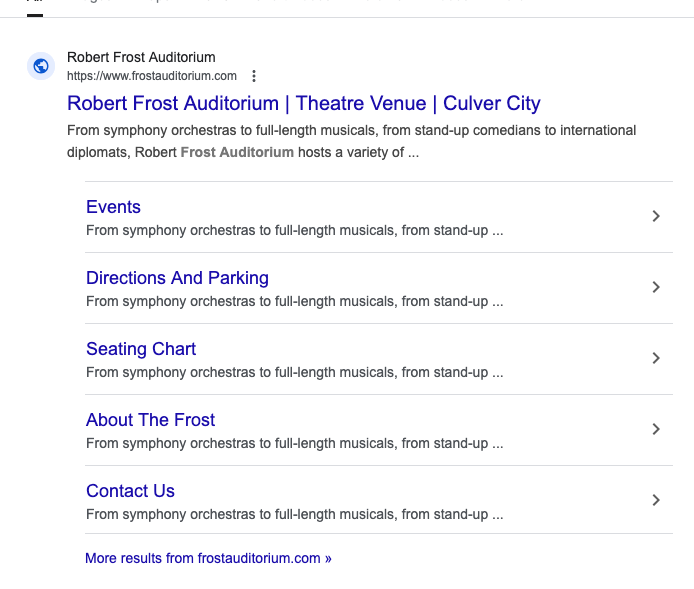Open the Seating Chart sitelink
Viewport: 694px width, 589px height.
click(x=141, y=349)
